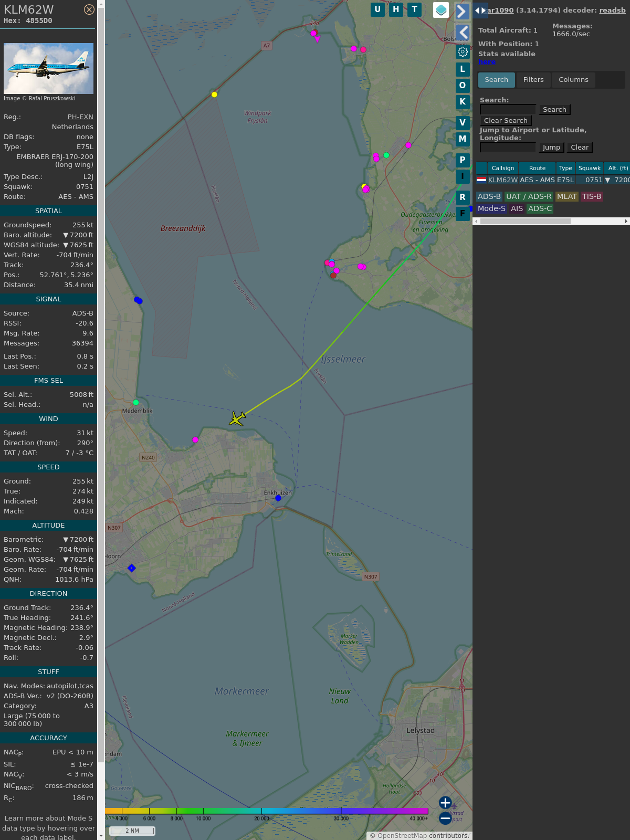The image size is (630, 840).
Task: Toggle the R map button
Action: [463, 197]
